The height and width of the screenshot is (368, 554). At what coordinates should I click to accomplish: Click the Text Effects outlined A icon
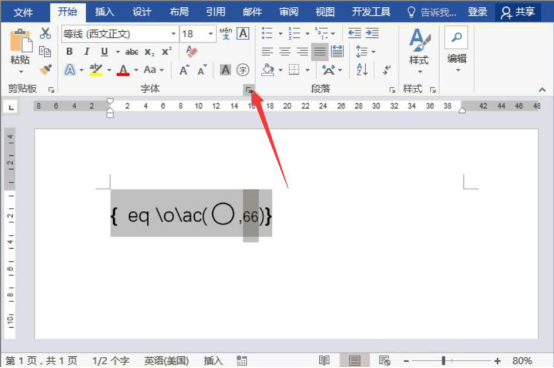(70, 70)
